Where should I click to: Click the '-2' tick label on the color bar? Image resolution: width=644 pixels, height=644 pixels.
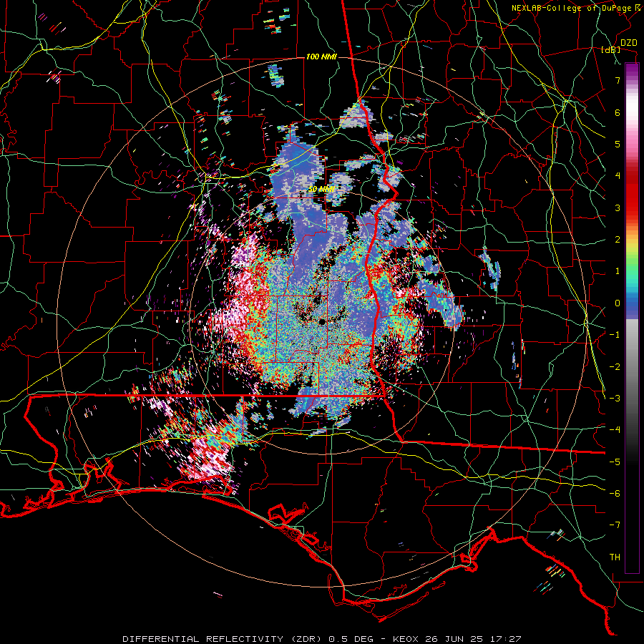coord(615,366)
